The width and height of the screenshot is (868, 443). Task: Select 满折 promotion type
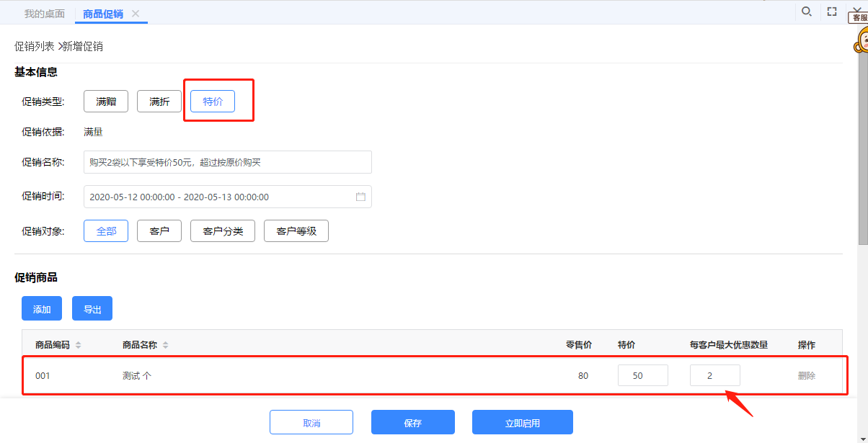pyautogui.click(x=159, y=102)
